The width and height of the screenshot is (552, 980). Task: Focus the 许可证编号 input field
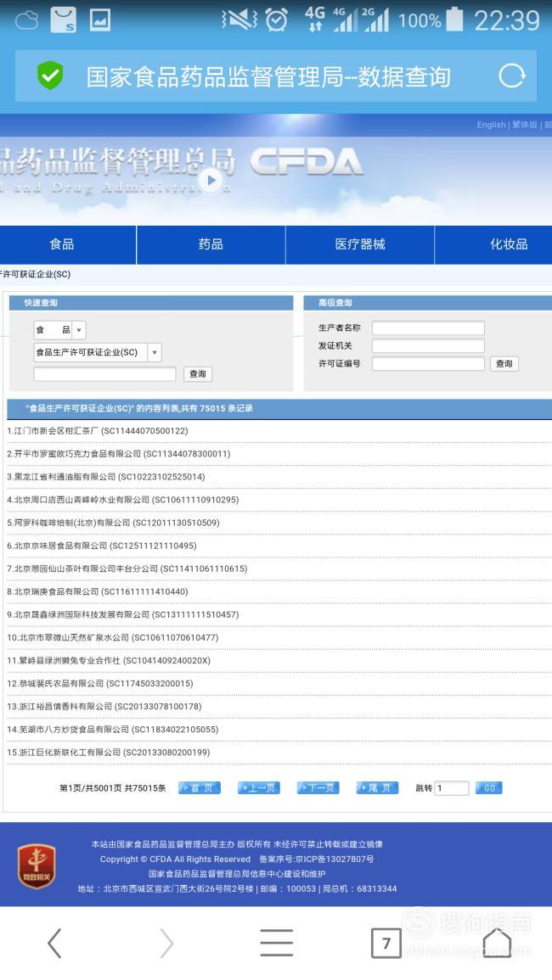coord(428,364)
